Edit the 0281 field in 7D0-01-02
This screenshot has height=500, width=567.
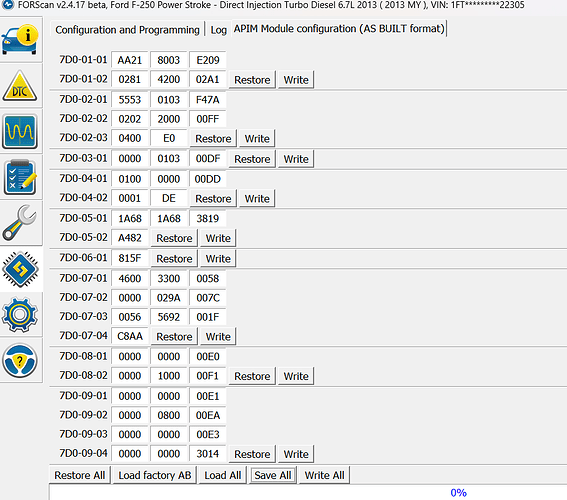pyautogui.click(x=130, y=80)
